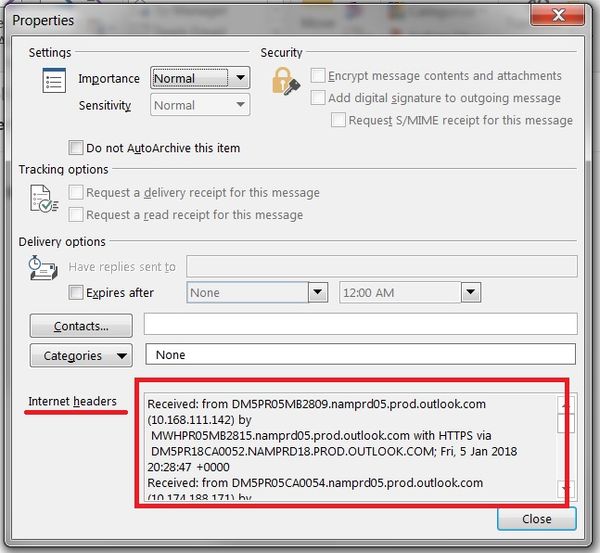Click the Importance label
Image resolution: width=600 pixels, height=553 pixels.
coord(109,78)
